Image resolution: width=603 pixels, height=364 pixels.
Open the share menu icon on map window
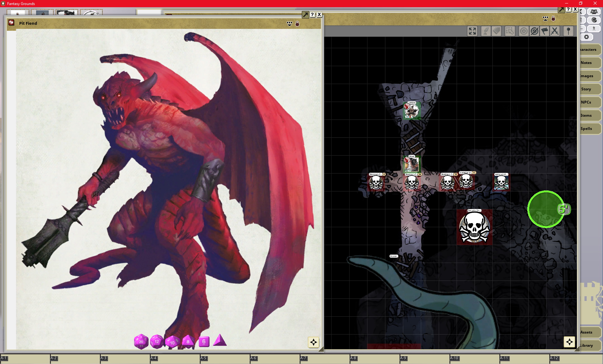(546, 19)
